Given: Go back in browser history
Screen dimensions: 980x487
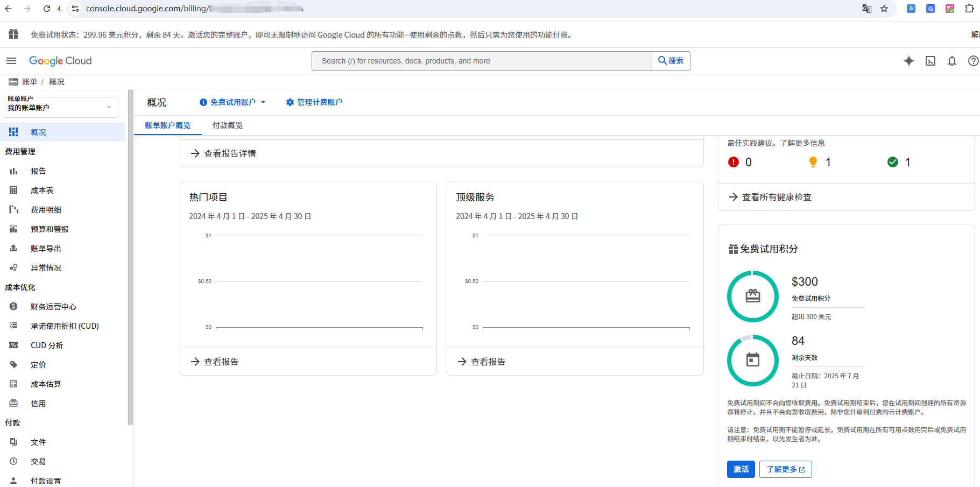Looking at the screenshot, I should [x=8, y=9].
